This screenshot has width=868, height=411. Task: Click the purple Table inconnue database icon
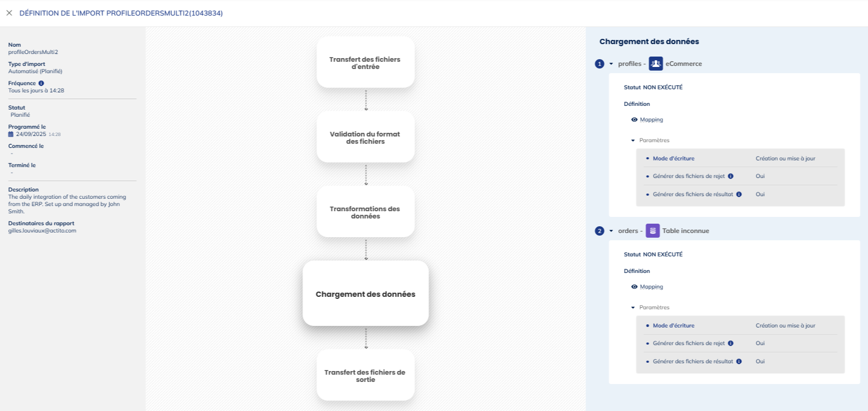coord(653,231)
